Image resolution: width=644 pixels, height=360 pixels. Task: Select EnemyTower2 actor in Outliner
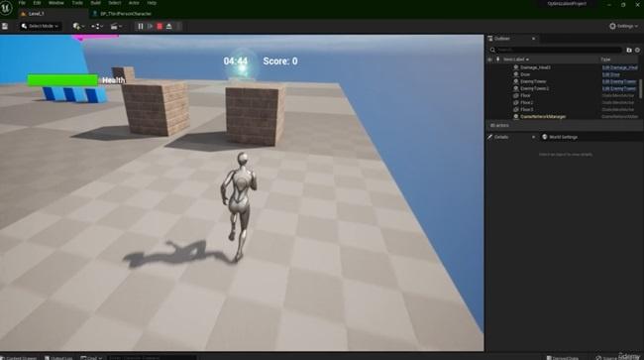[x=534, y=88]
